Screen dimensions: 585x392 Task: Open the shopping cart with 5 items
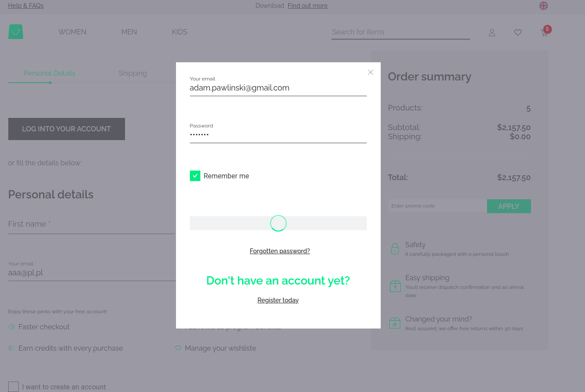point(544,32)
